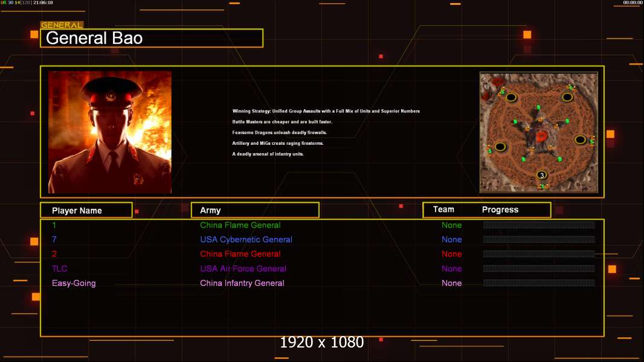This screenshot has height=362, width=644.
Task: Click 'A deadly arsenal of infantry units' line
Action: coord(268,154)
